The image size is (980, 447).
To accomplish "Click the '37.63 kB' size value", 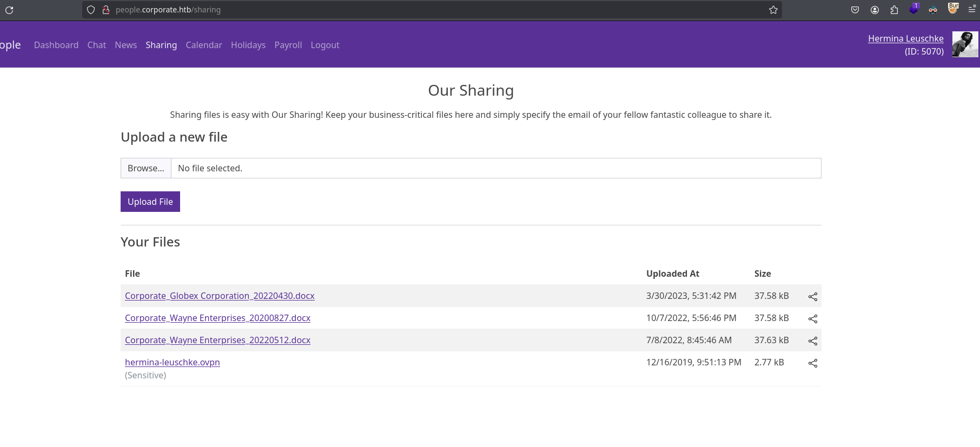I will point(772,340).
